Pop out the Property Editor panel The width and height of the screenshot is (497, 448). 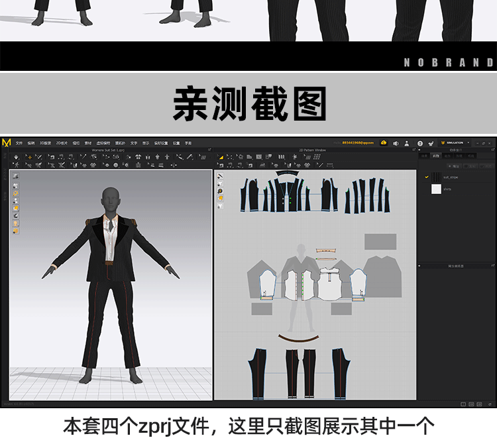492,266
